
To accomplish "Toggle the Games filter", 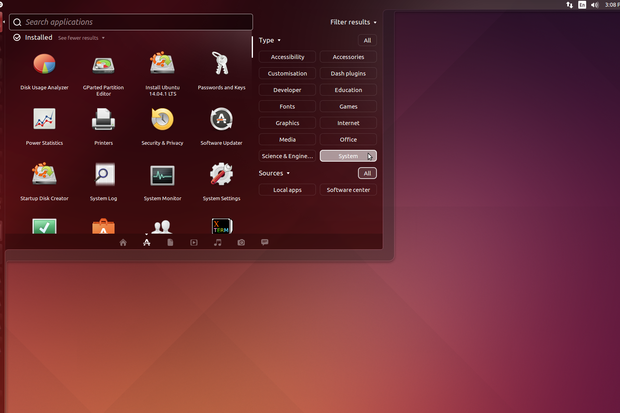I will 348,107.
